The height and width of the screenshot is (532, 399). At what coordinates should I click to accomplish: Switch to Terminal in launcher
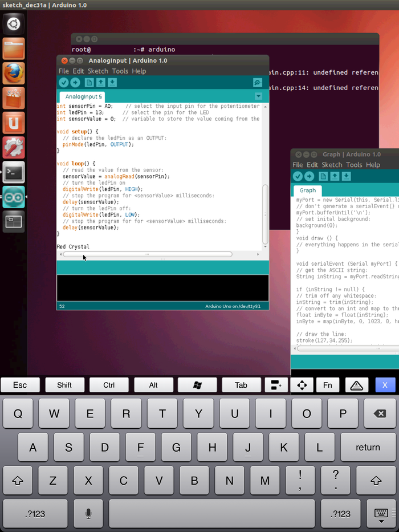14,172
